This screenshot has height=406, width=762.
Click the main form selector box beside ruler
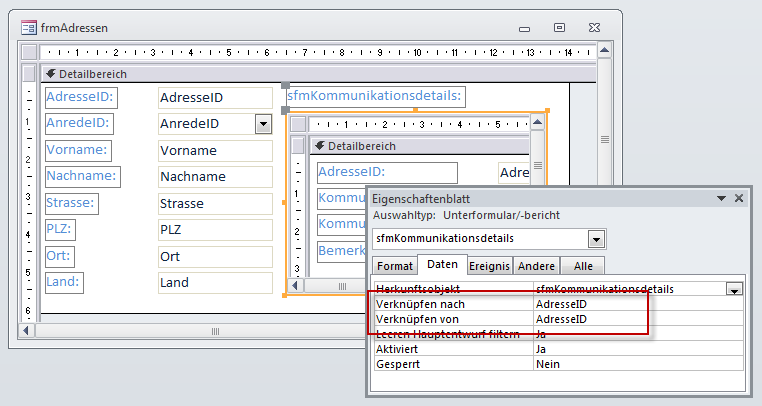[29, 52]
